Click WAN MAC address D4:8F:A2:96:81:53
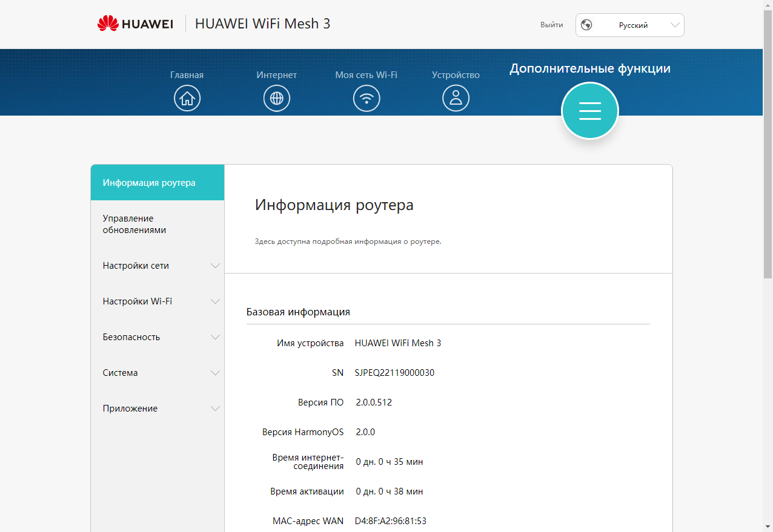This screenshot has height=532, width=773. (x=391, y=521)
